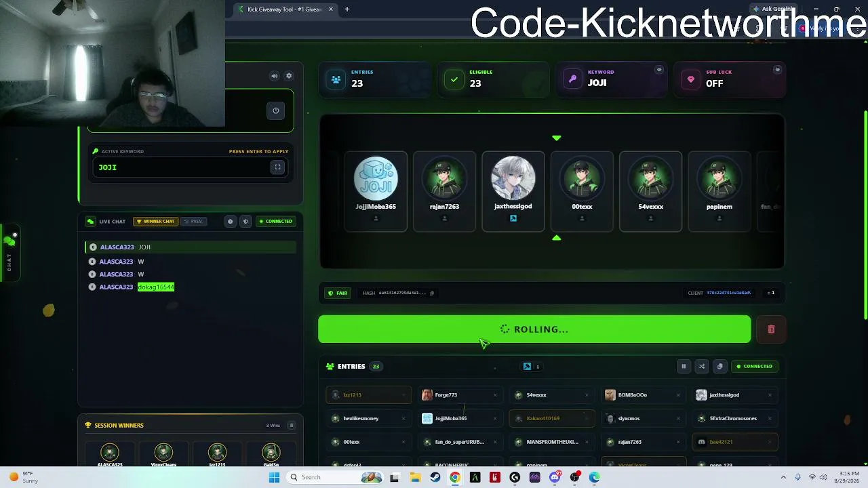Image resolution: width=868 pixels, height=488 pixels.
Task: Click the clock icon in Live Chat header
Action: pyautogui.click(x=230, y=221)
